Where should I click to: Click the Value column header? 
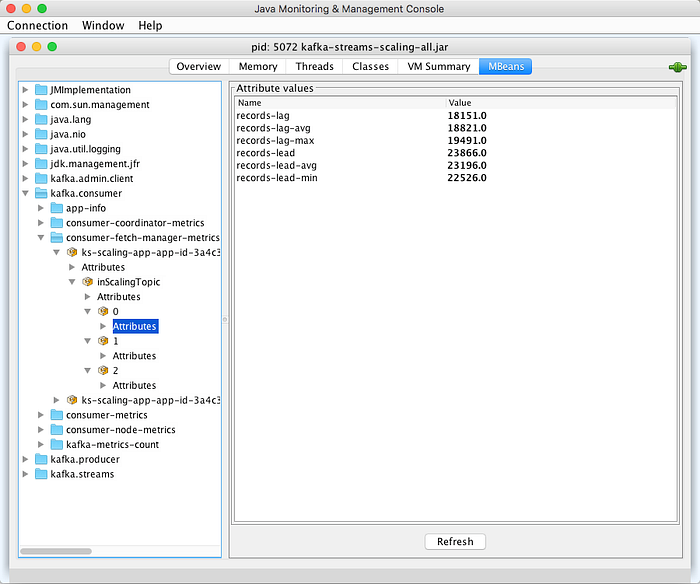(x=561, y=103)
